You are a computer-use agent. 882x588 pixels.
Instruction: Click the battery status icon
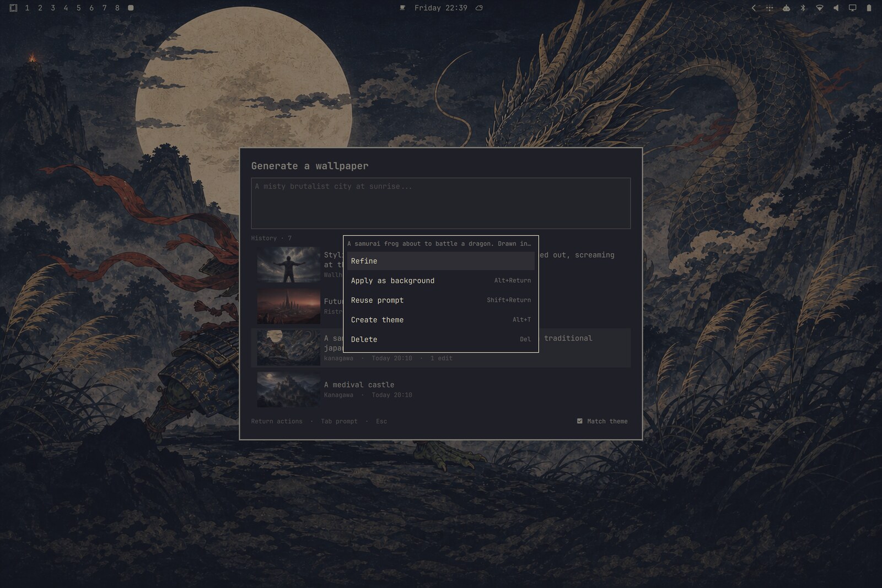pos(869,8)
